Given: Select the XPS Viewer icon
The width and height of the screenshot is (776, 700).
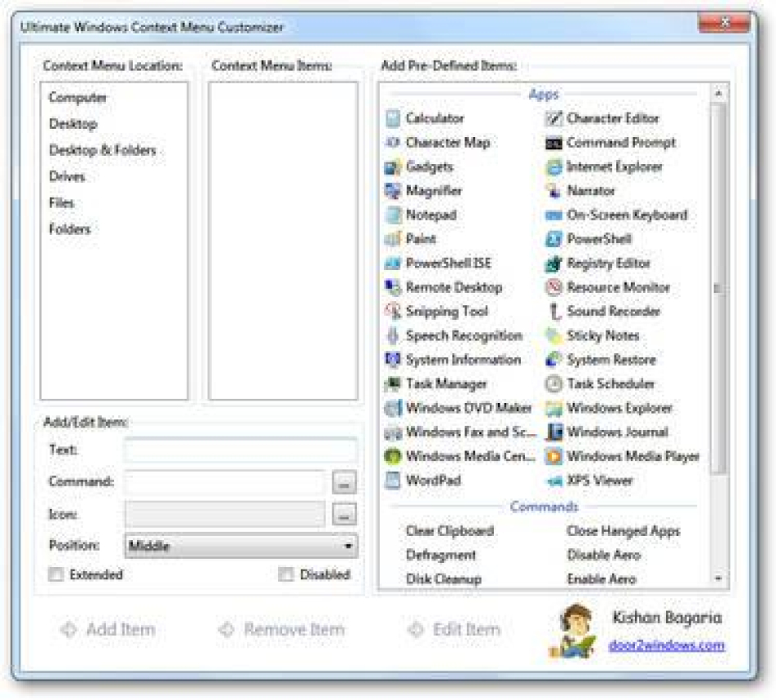Looking at the screenshot, I should coord(554,480).
